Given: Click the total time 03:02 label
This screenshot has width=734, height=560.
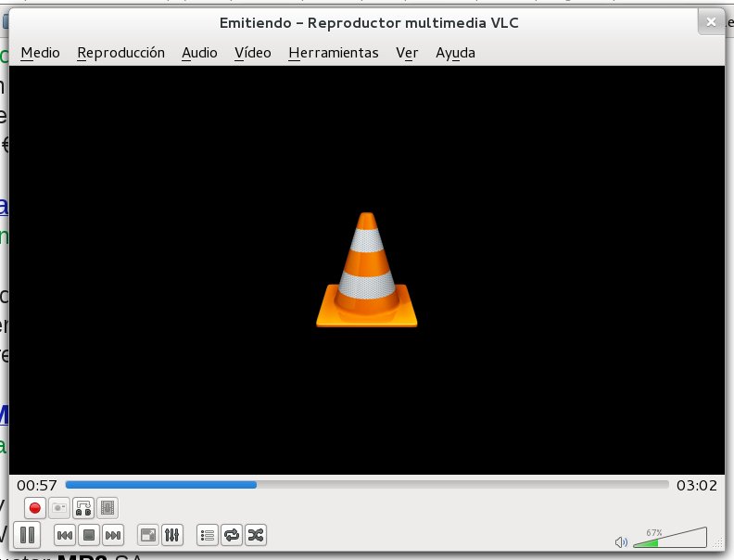Looking at the screenshot, I should 697,486.
